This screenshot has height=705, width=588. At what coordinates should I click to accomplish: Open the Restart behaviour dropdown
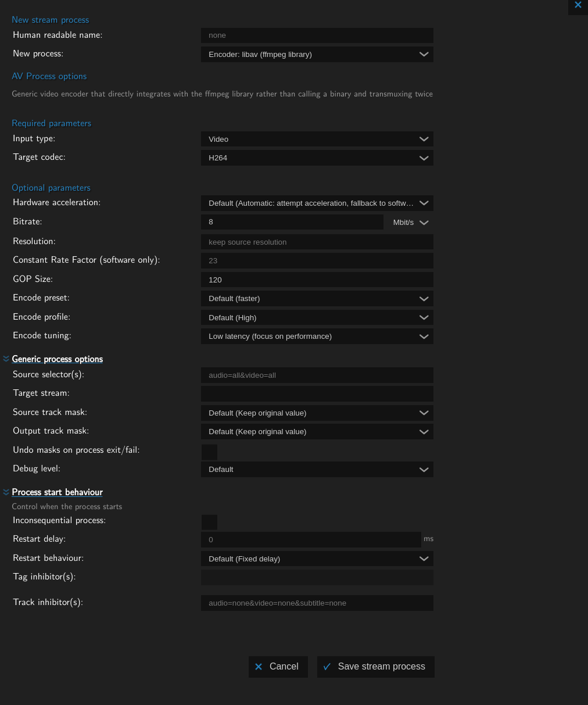click(x=317, y=559)
